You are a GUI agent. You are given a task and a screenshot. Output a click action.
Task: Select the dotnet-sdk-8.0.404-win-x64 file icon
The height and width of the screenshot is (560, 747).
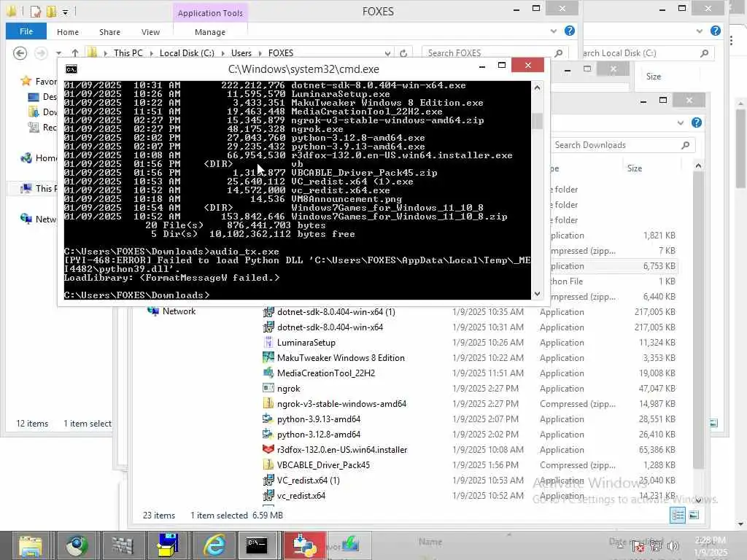268,327
